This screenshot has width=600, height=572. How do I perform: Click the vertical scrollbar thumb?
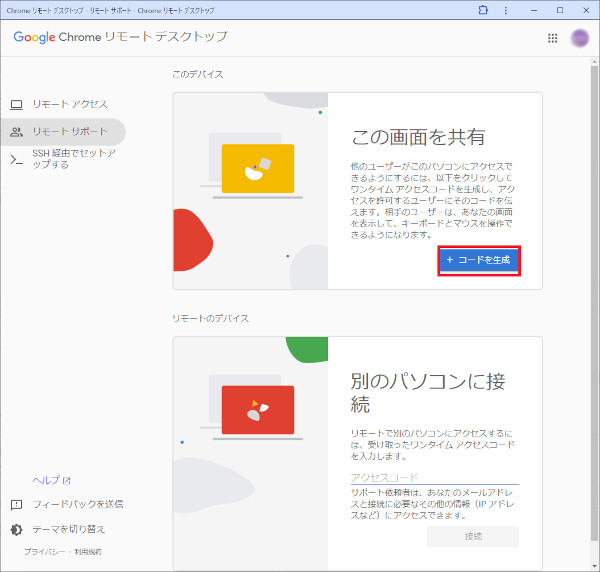click(x=594, y=302)
